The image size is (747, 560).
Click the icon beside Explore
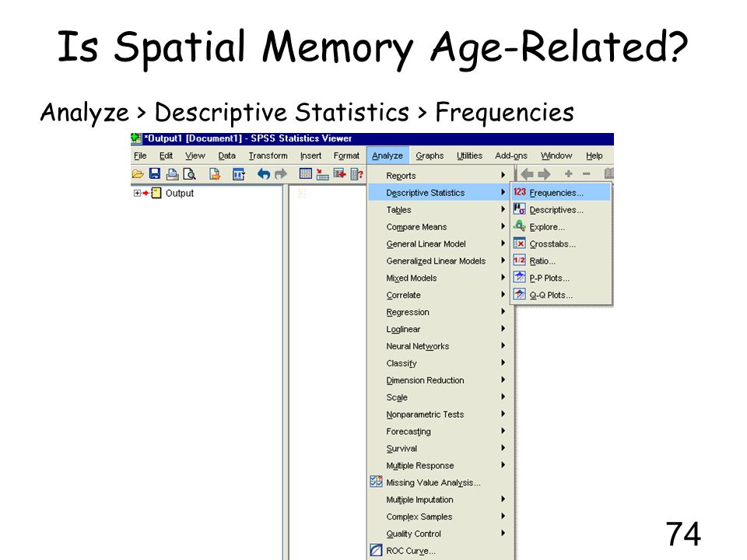click(x=519, y=226)
